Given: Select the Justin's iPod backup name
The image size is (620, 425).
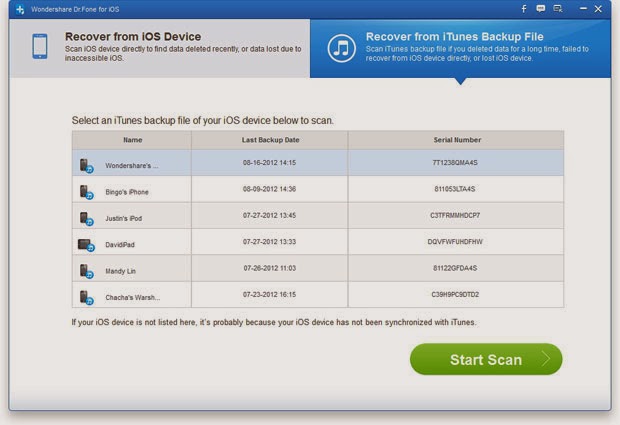Looking at the screenshot, I should pos(123,218).
